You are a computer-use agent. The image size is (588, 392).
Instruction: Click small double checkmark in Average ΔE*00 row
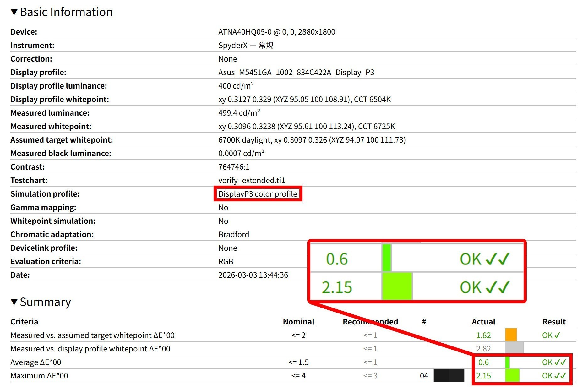(560, 362)
